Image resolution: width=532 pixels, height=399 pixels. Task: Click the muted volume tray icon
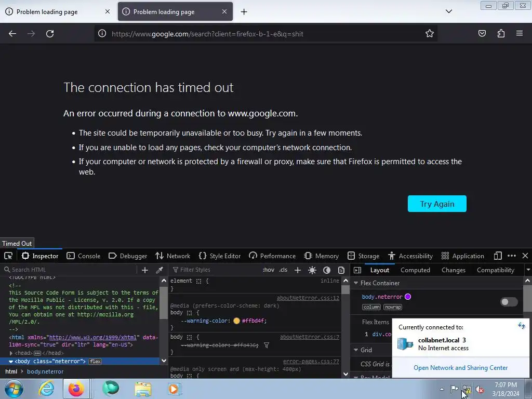pyautogui.click(x=480, y=390)
